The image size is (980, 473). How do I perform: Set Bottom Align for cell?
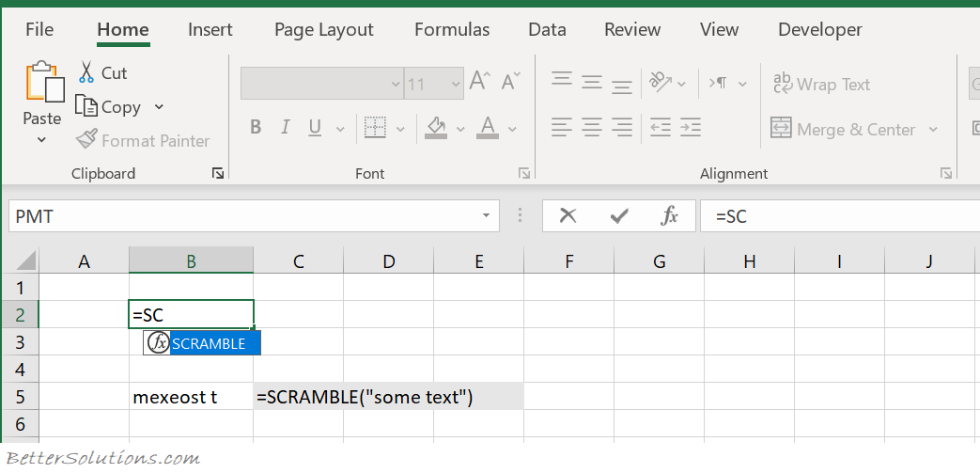tap(622, 85)
